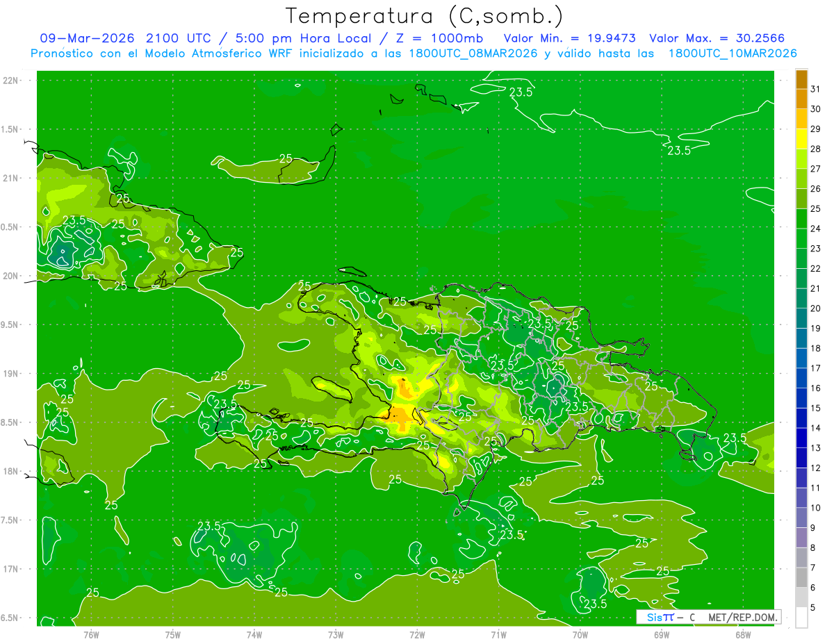Viewport: 834px width, 644px height.
Task: Click the darkest orange swatch above 31
Action: click(801, 79)
